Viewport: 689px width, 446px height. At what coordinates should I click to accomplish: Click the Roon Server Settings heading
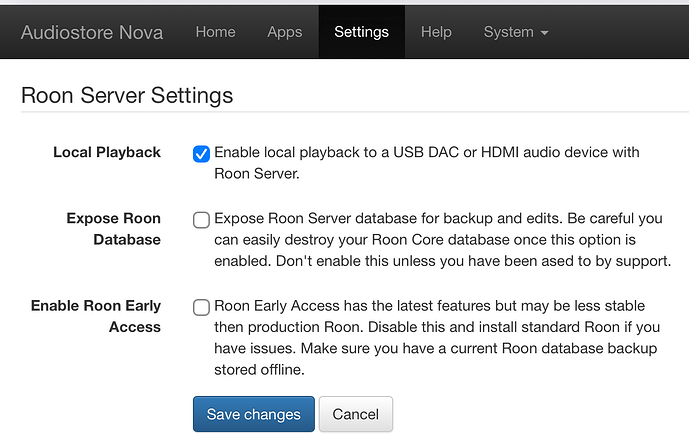tap(127, 96)
